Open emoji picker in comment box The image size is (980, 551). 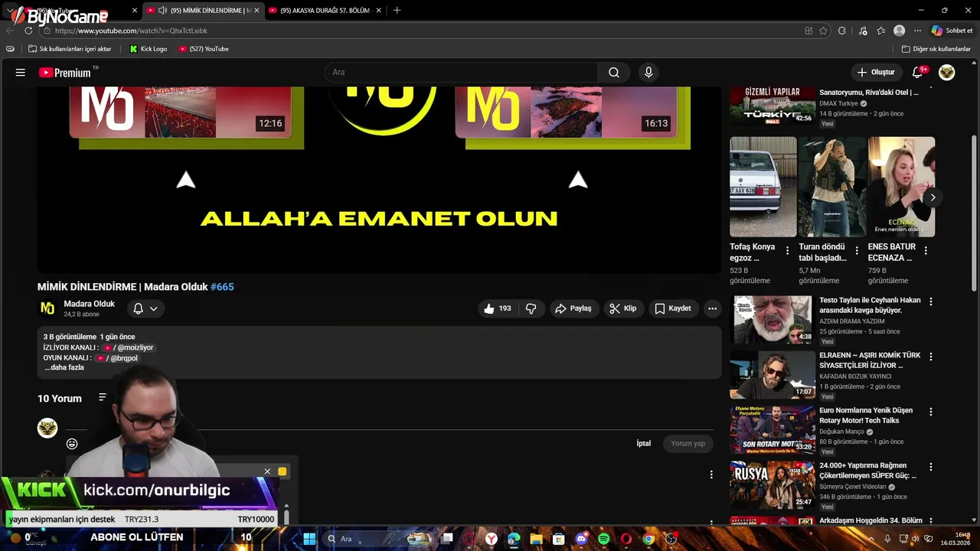tap(72, 444)
